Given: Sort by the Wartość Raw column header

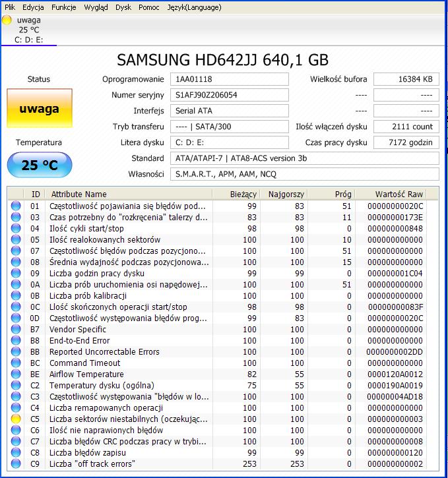Looking at the screenshot, I should click(391, 194).
